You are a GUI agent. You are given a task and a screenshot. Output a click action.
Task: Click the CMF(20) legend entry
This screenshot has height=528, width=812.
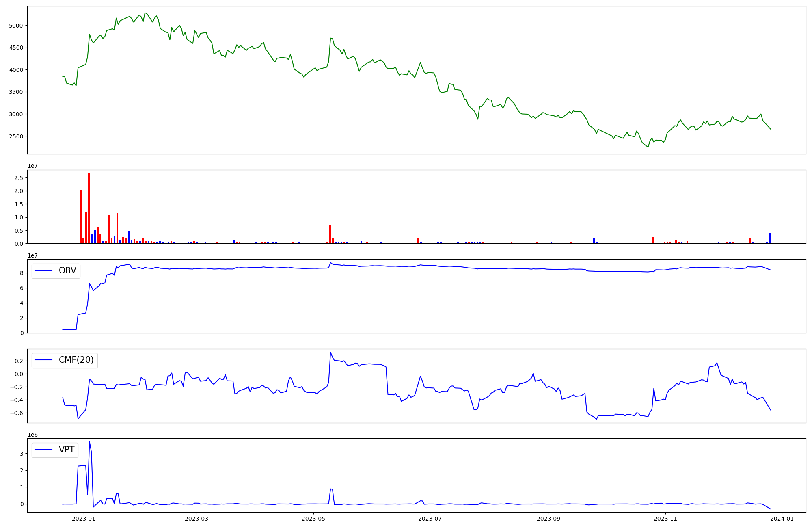coord(76,360)
